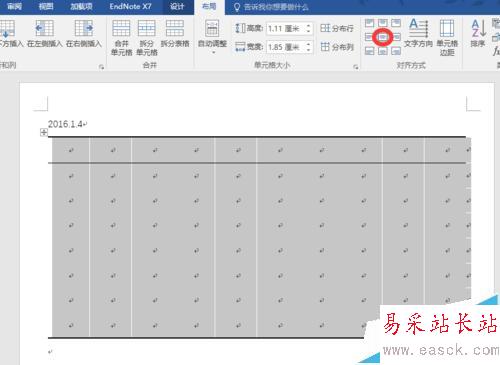
Task: Align cell text top left
Action: [x=369, y=23]
